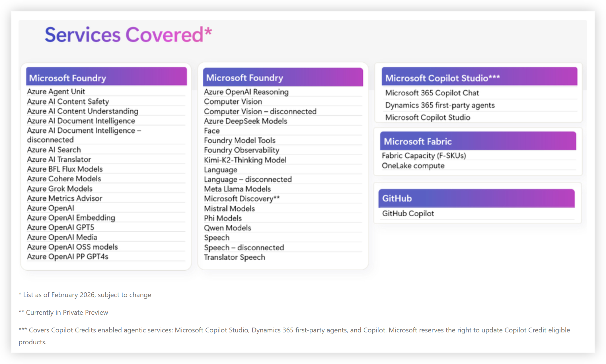Select the Azure Agent Unit entry
This screenshot has height=364, width=606.
coord(56,91)
